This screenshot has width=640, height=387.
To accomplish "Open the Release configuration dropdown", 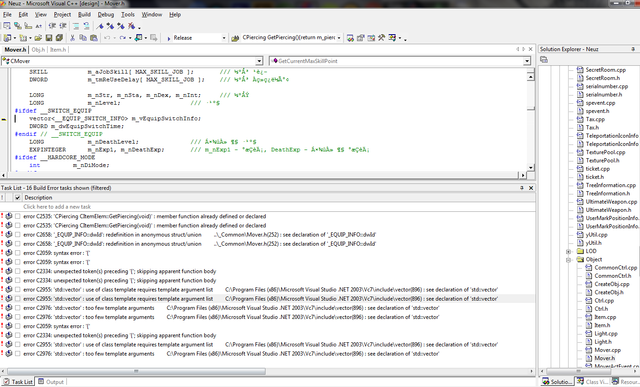I will [224, 38].
